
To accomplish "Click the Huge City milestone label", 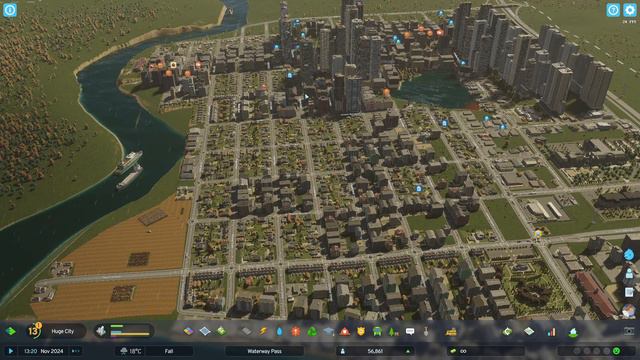I will pos(62,331).
